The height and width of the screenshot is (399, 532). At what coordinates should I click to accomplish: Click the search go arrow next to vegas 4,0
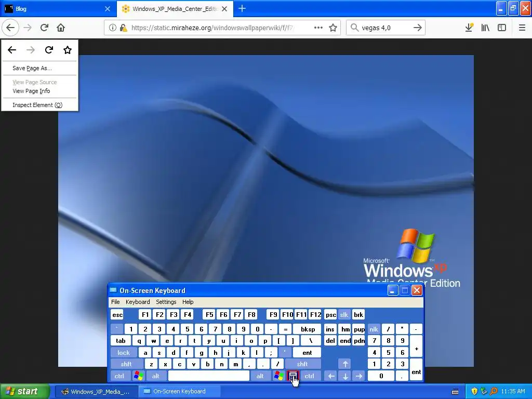pyautogui.click(x=418, y=28)
